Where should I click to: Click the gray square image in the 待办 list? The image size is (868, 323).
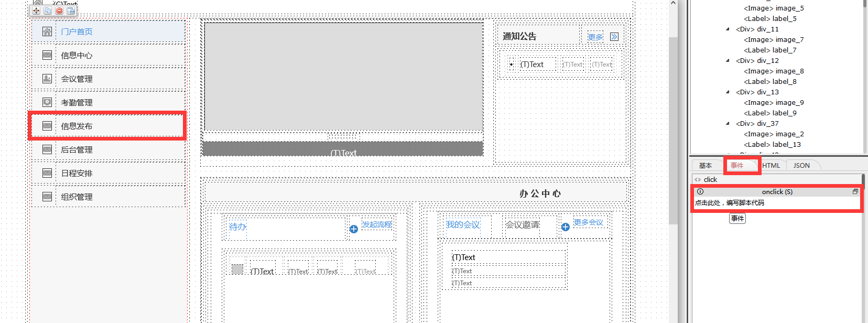pos(237,269)
